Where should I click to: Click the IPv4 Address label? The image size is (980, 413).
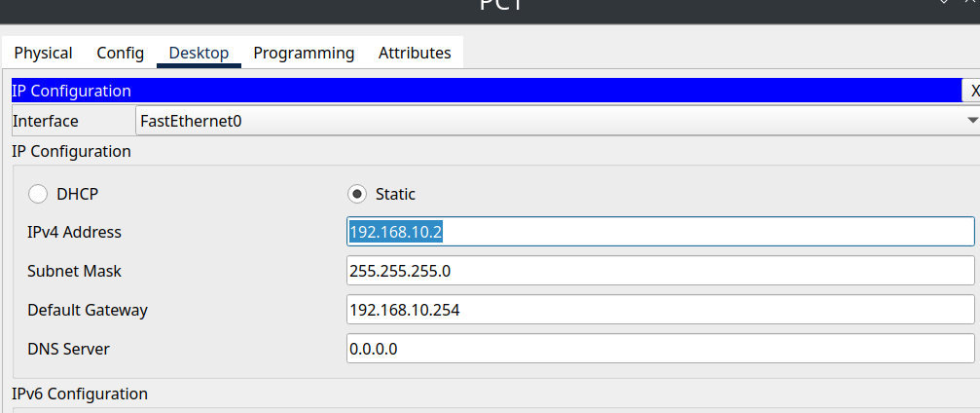point(74,232)
